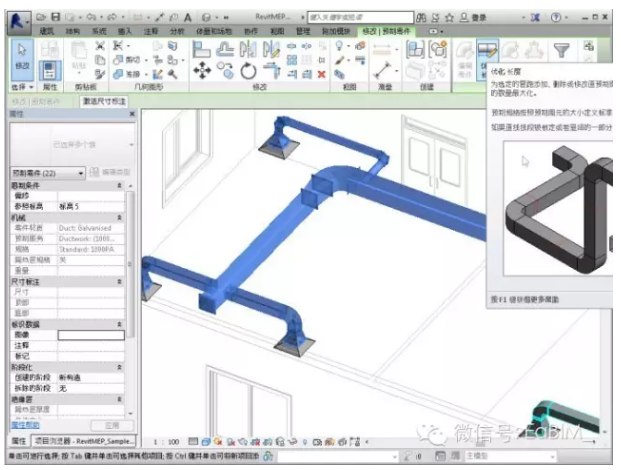Select the Copy tool in modify panel

pyautogui.click(x=225, y=70)
